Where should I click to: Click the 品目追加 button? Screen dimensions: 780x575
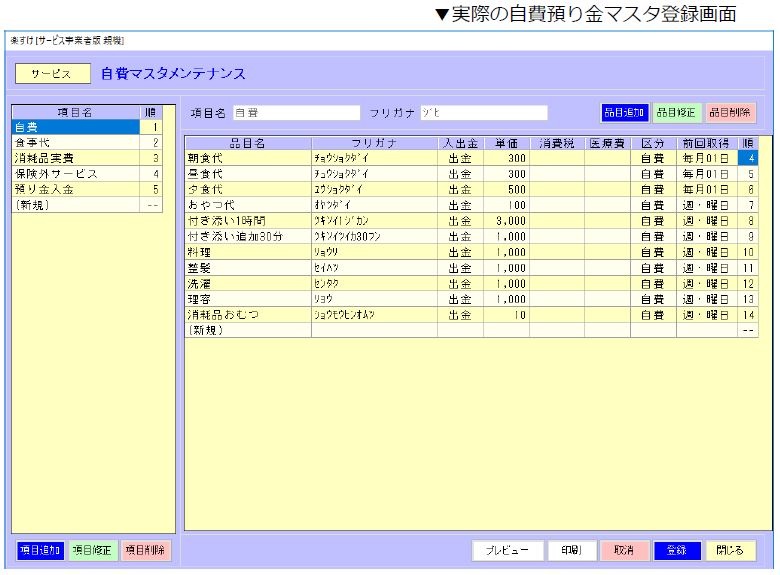pyautogui.click(x=624, y=112)
